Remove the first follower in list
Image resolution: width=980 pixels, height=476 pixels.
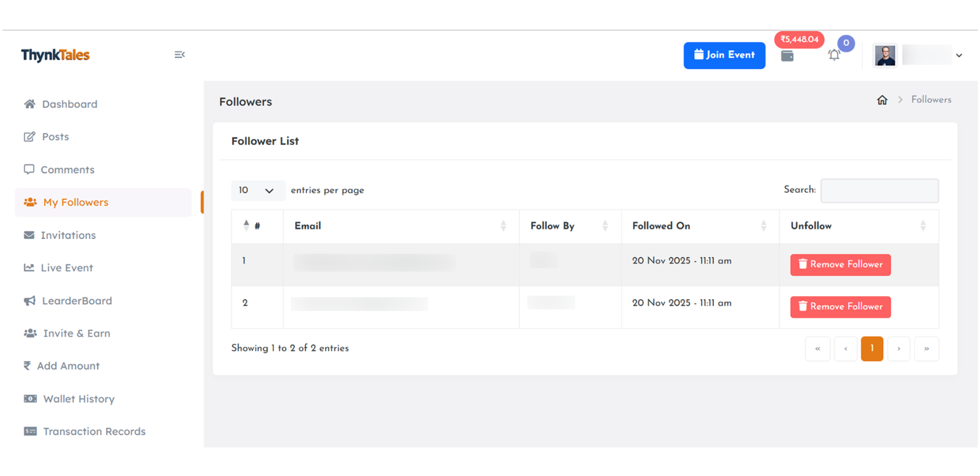pyautogui.click(x=840, y=265)
